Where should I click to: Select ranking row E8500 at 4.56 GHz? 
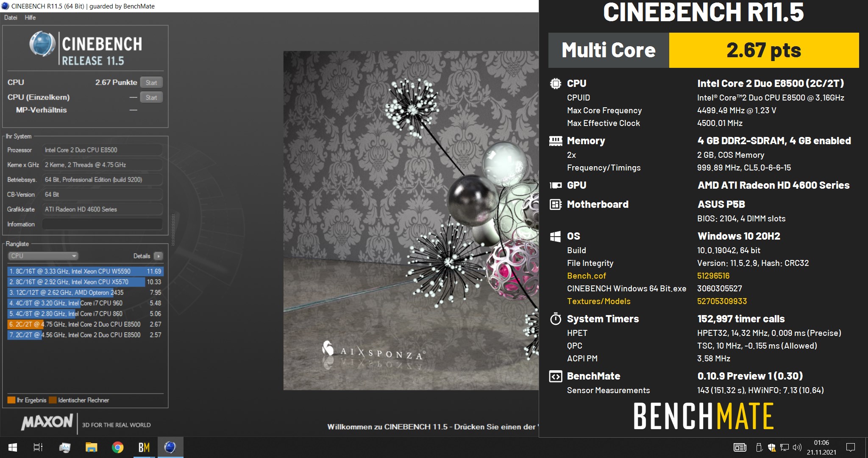[x=85, y=335]
